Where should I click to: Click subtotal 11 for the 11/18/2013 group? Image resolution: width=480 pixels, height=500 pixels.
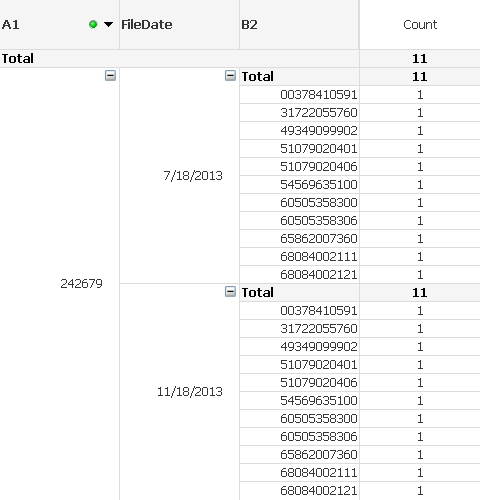[x=420, y=293]
